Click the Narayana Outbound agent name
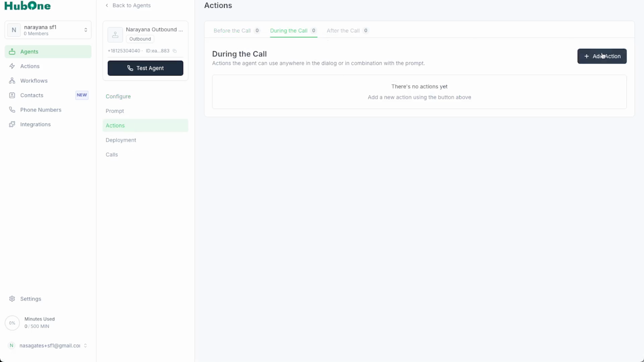 (154, 29)
